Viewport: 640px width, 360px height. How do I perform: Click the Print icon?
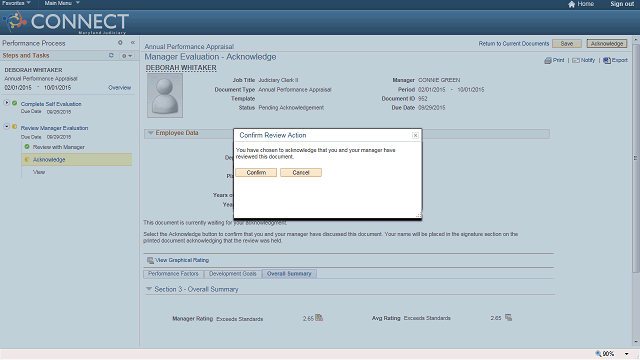(548, 60)
